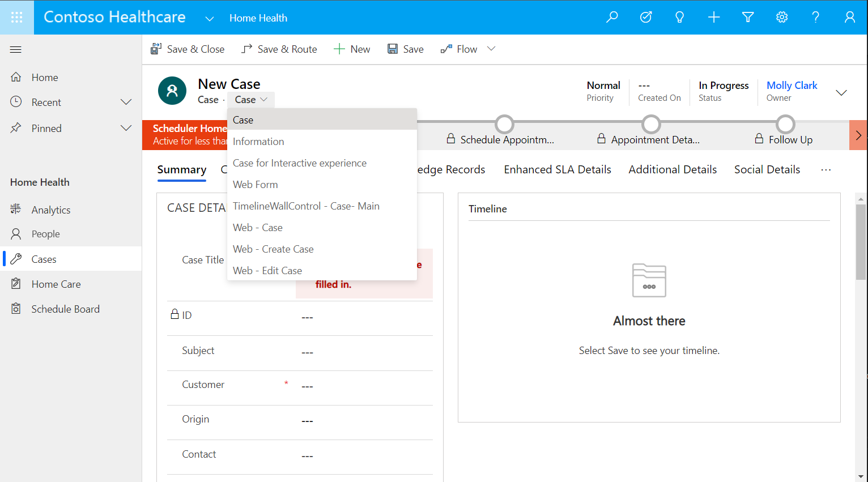Viewport: 868px width, 482px height.
Task: Click the Recent clock icon
Action: pos(16,102)
